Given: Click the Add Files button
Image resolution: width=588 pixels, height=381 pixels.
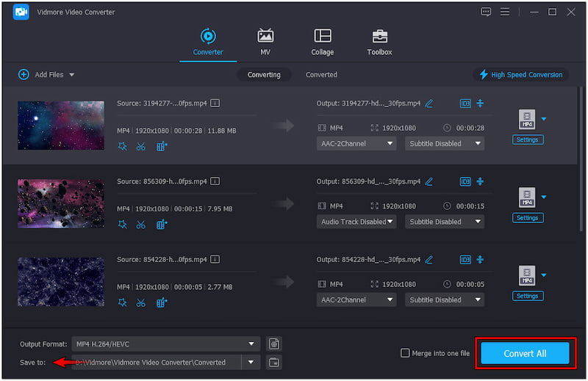Looking at the screenshot, I should [46, 75].
